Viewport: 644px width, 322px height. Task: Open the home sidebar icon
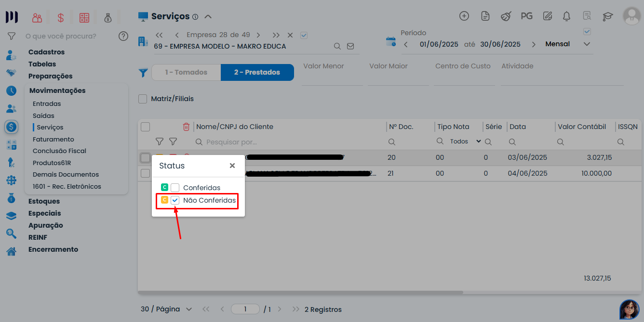[x=11, y=251]
